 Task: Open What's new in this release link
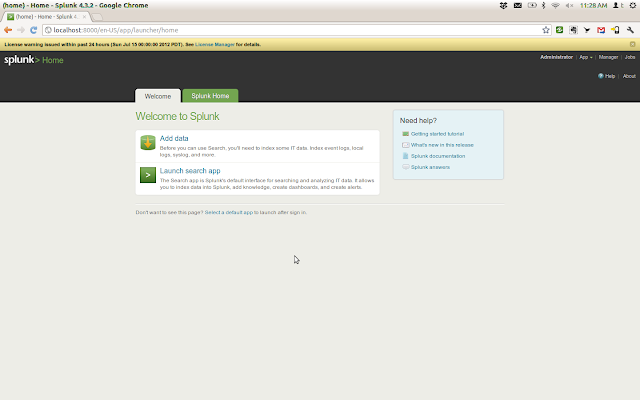[442, 145]
